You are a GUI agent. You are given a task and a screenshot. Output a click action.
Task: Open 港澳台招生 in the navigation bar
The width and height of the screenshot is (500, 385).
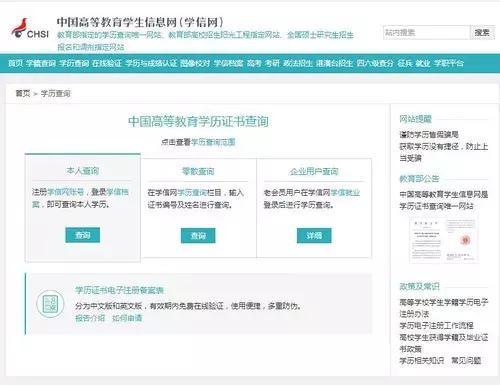tap(334, 63)
